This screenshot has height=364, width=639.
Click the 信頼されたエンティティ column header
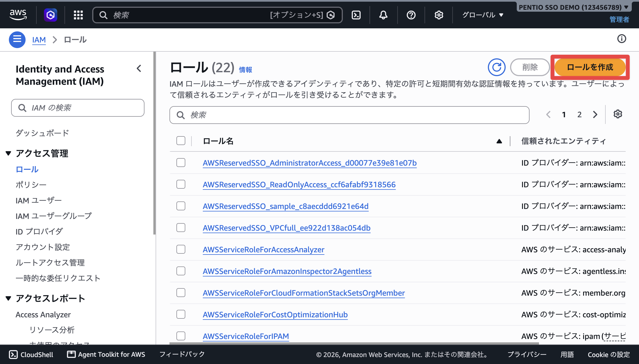(563, 141)
